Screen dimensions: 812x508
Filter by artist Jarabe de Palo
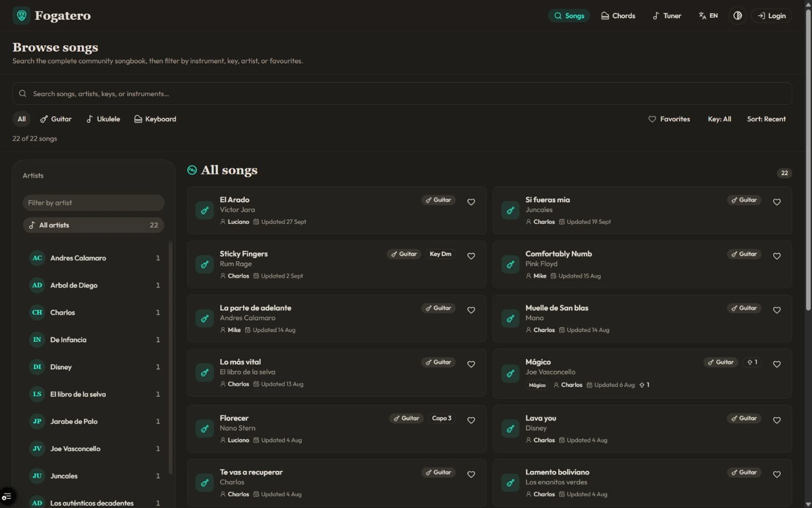(x=94, y=421)
